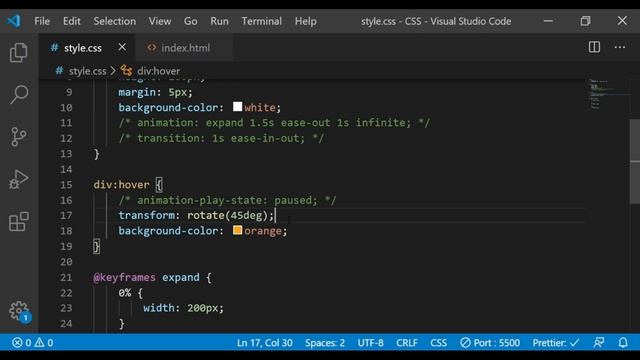The width and height of the screenshot is (640, 360).
Task: Change indentation via Spaces: 2
Action: (325, 342)
